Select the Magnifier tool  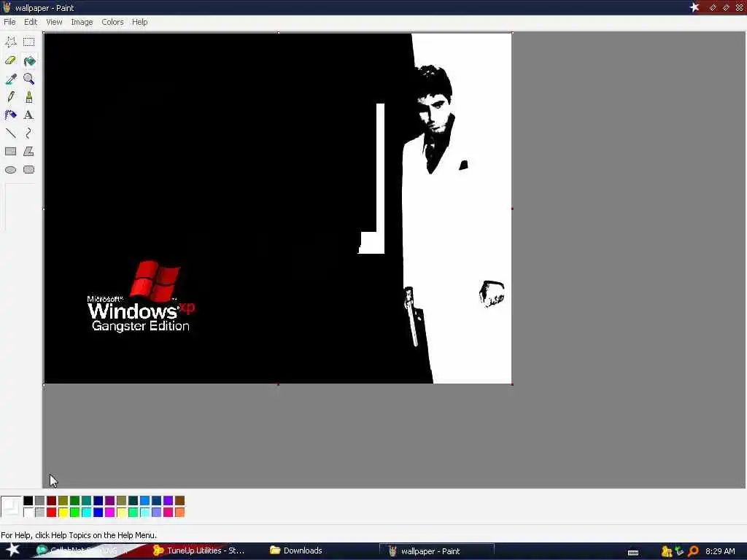[28, 79]
